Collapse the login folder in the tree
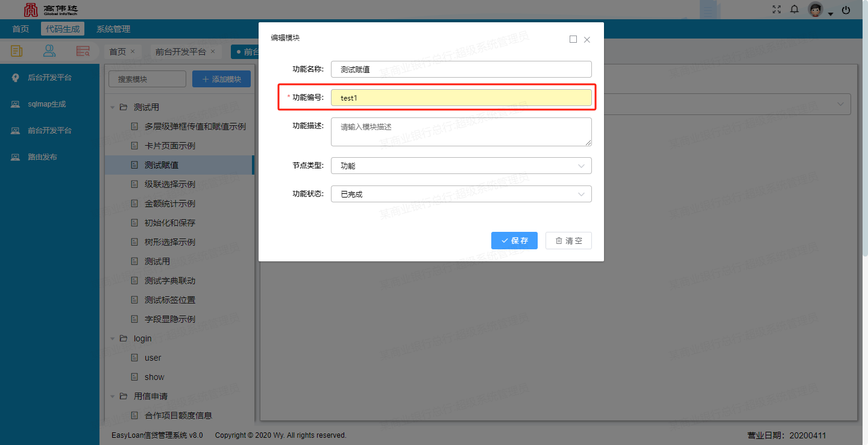The image size is (868, 445). [x=112, y=338]
